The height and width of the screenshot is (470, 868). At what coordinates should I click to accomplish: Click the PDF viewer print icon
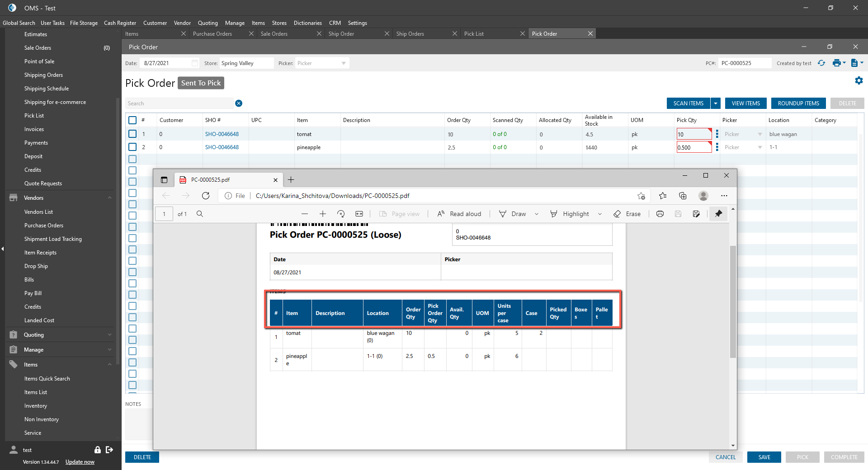pyautogui.click(x=660, y=214)
